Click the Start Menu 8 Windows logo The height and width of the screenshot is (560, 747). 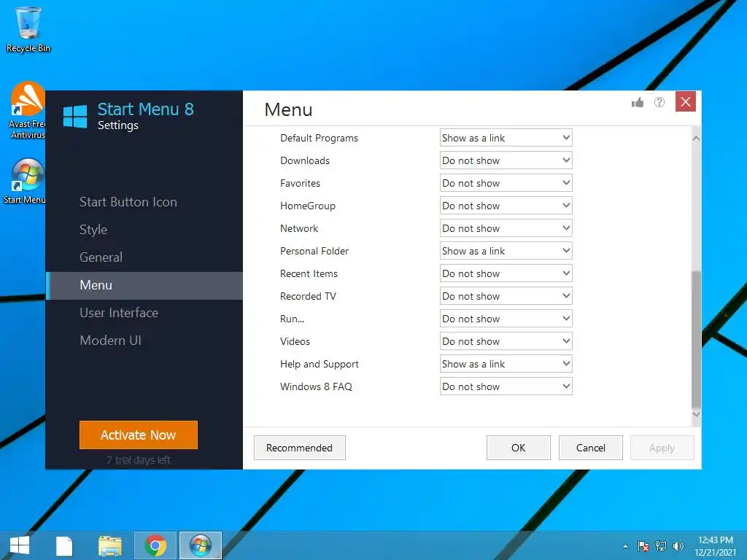[75, 116]
